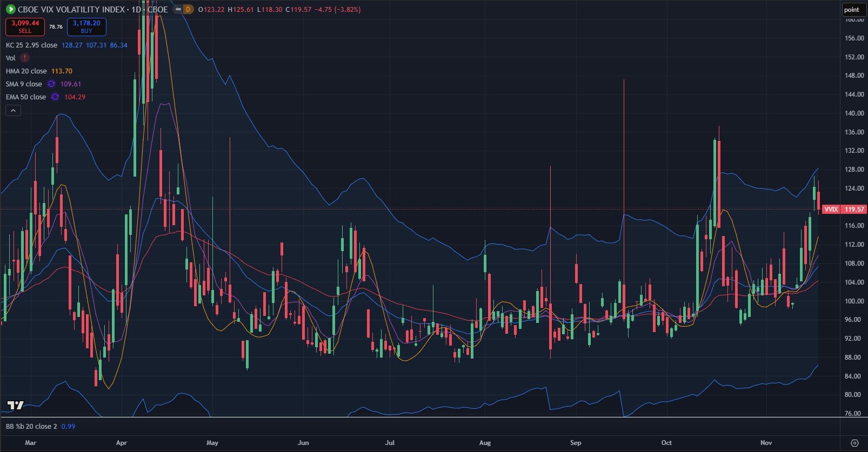Select the EMA 50 close indicator legend
The height and width of the screenshot is (452, 868).
click(26, 97)
